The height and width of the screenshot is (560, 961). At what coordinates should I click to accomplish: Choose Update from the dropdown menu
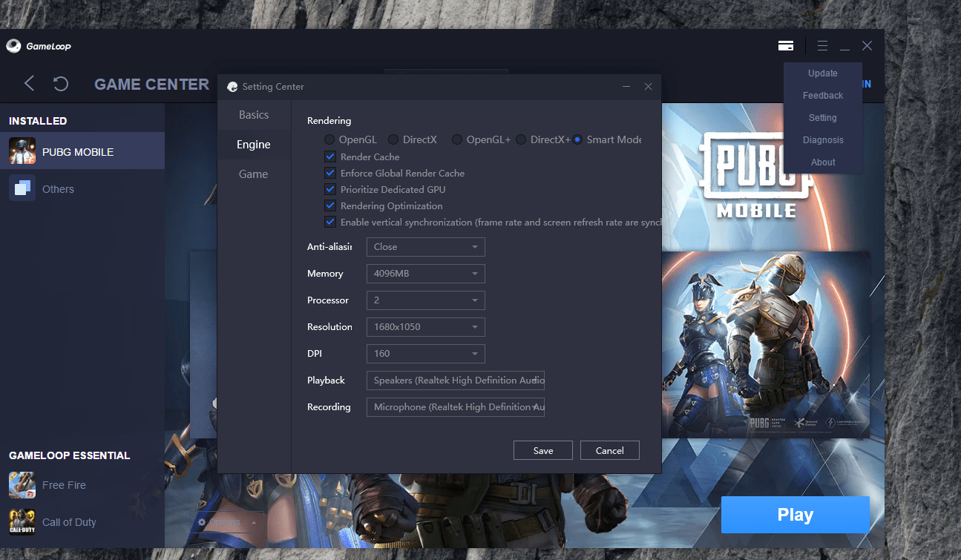(823, 73)
